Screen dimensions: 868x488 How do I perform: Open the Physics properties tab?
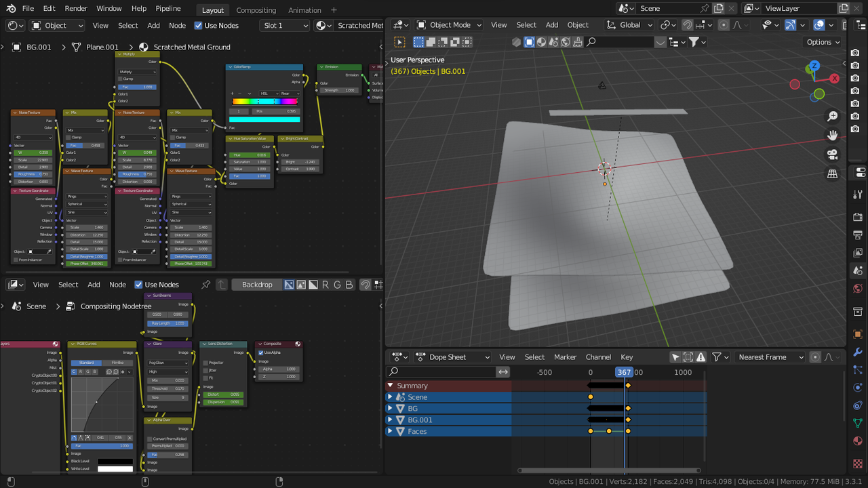click(x=858, y=388)
